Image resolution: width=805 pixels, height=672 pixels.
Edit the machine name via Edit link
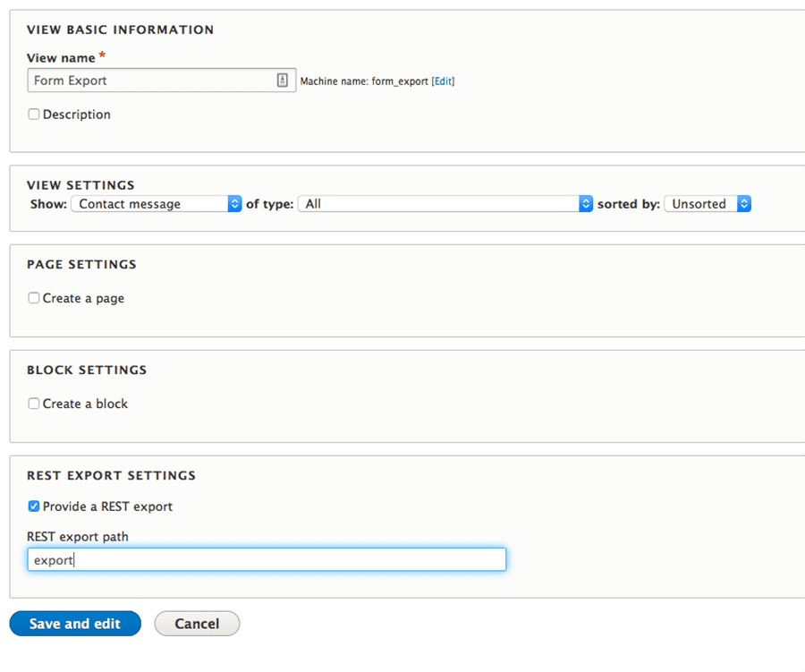pyautogui.click(x=443, y=81)
